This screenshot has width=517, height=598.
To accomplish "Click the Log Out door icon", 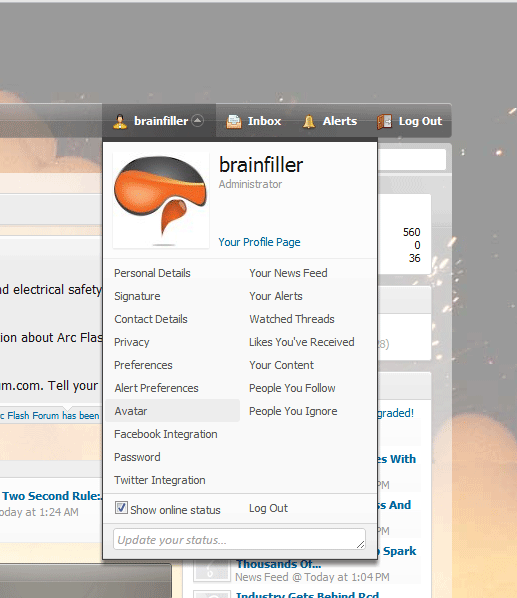I will 384,122.
